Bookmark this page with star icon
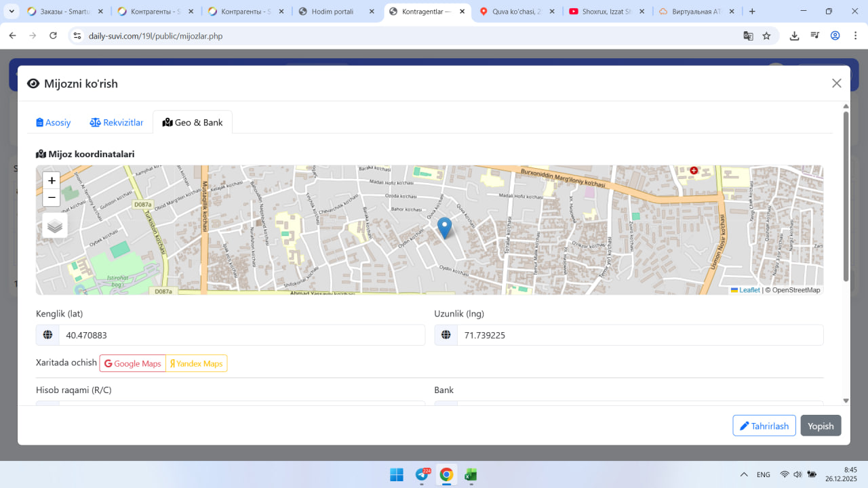Viewport: 868px width, 488px height. [766, 36]
